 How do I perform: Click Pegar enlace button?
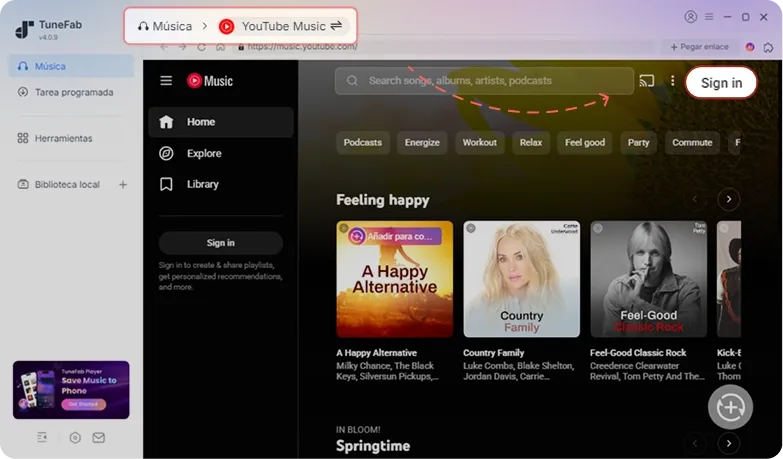699,47
